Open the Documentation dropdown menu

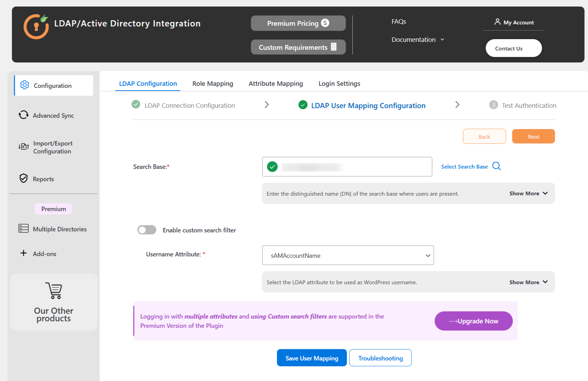coord(417,40)
